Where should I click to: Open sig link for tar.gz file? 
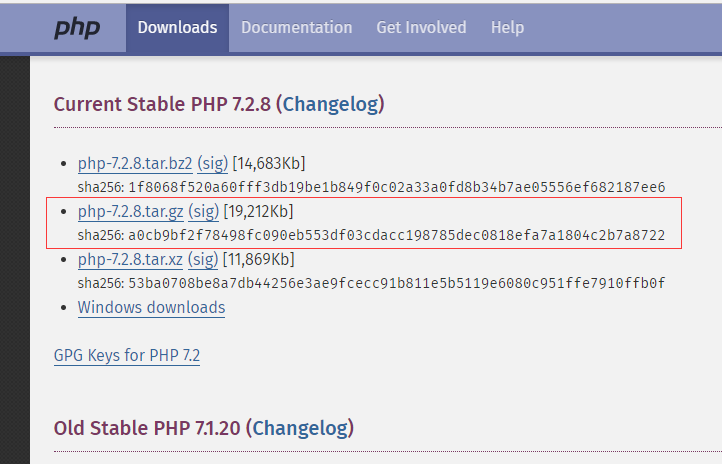pyautogui.click(x=204, y=211)
